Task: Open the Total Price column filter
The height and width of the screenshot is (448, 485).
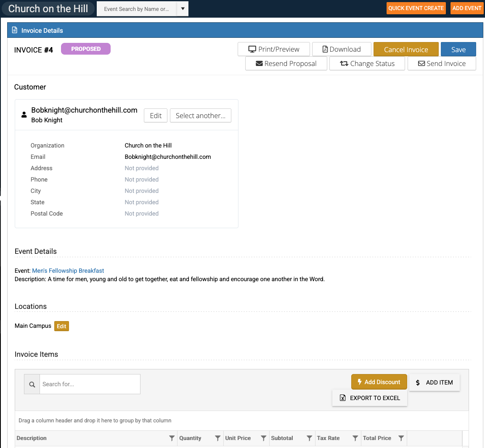Action: pos(401,438)
